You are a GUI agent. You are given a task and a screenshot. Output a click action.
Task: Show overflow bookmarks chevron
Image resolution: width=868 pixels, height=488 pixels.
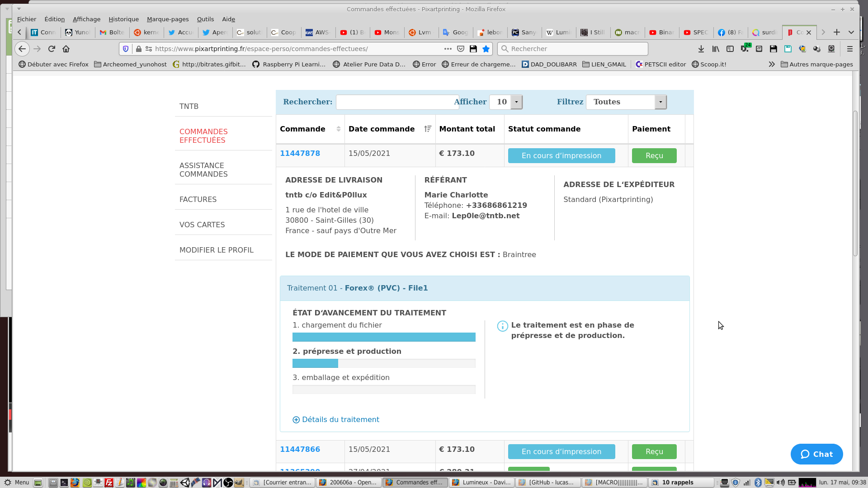tap(771, 64)
